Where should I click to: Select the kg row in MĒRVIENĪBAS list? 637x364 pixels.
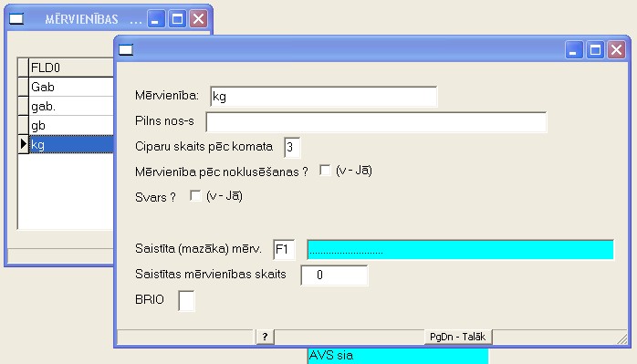(x=71, y=145)
